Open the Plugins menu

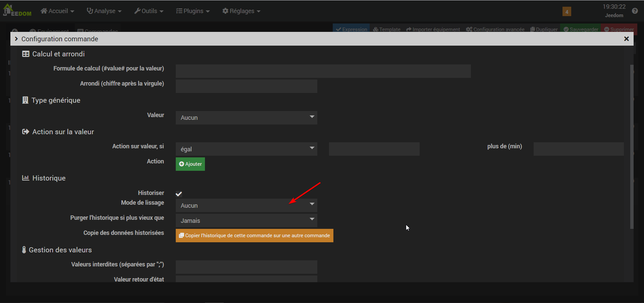[x=193, y=11]
